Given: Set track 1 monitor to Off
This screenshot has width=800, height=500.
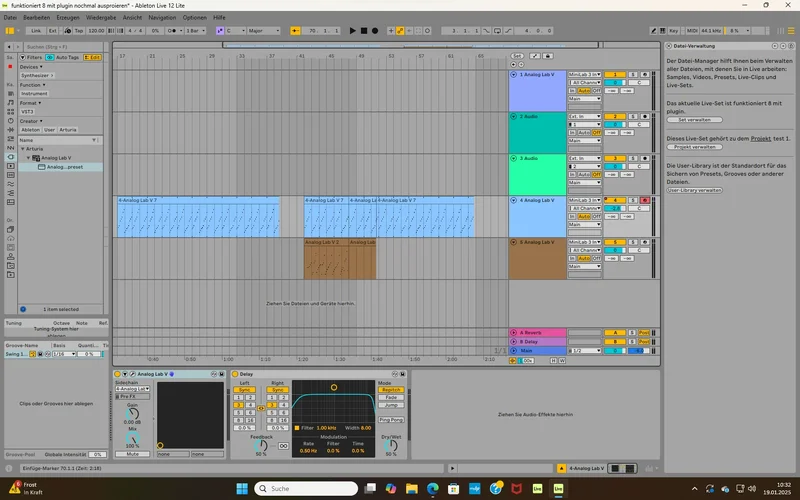Looking at the screenshot, I should (596, 90).
